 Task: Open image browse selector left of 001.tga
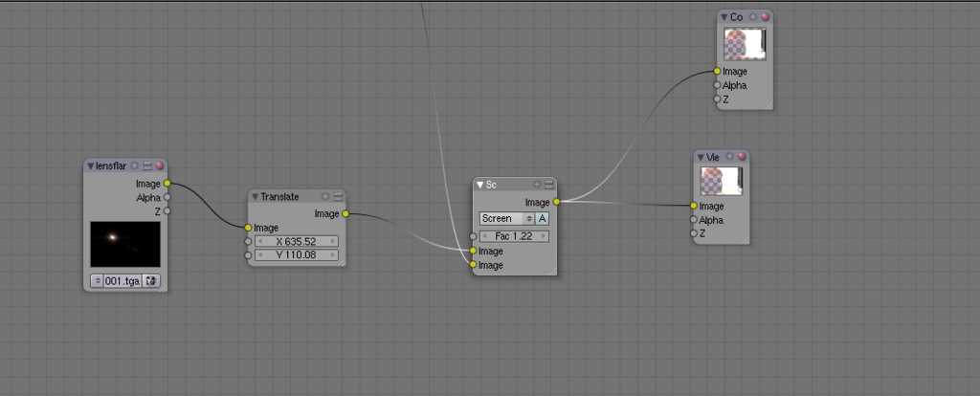point(97,280)
